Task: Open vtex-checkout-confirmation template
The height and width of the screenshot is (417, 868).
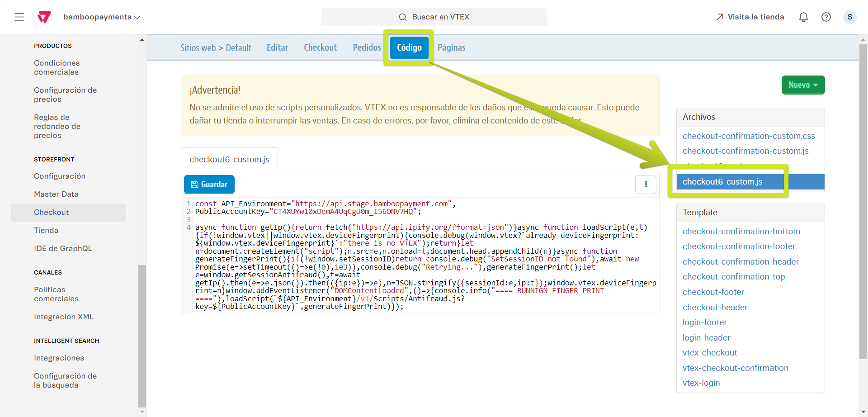Action: [x=735, y=368]
